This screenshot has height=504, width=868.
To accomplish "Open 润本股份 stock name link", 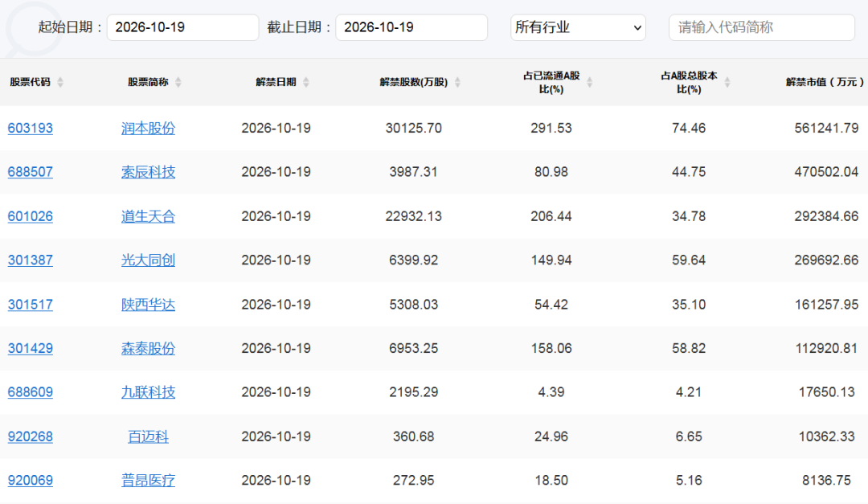I will coord(149,128).
